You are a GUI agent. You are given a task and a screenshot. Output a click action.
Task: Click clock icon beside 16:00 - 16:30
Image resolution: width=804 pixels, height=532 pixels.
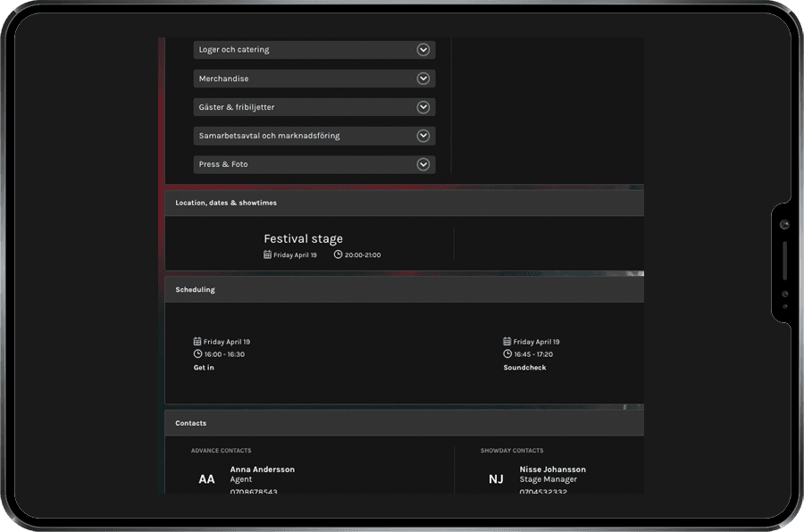tap(197, 353)
